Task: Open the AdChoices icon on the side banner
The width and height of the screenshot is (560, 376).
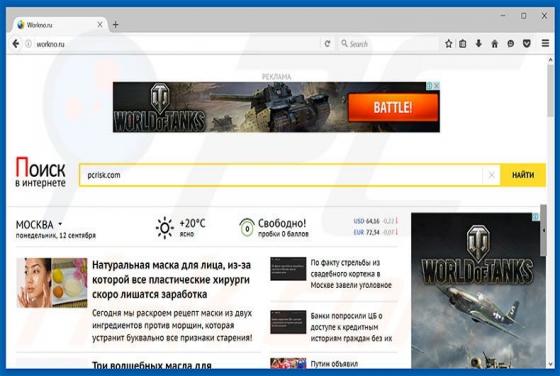Action: 535,216
